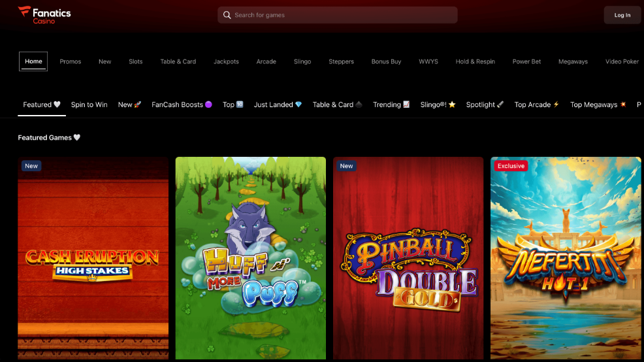Open the Power Bet category

click(526, 61)
